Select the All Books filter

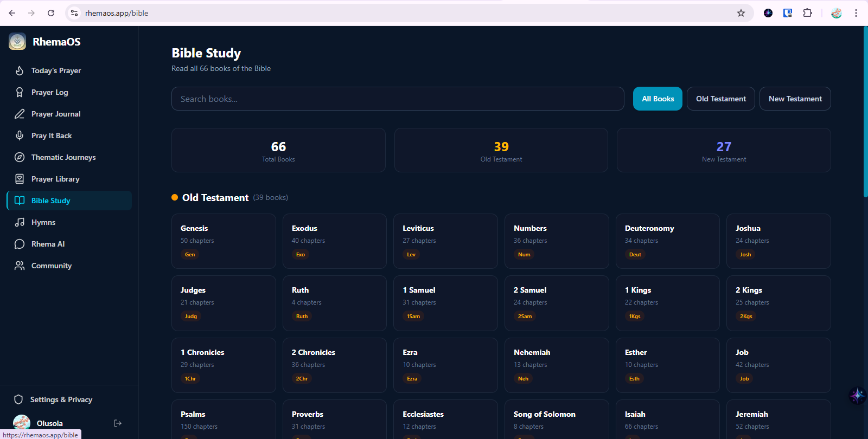pyautogui.click(x=658, y=99)
